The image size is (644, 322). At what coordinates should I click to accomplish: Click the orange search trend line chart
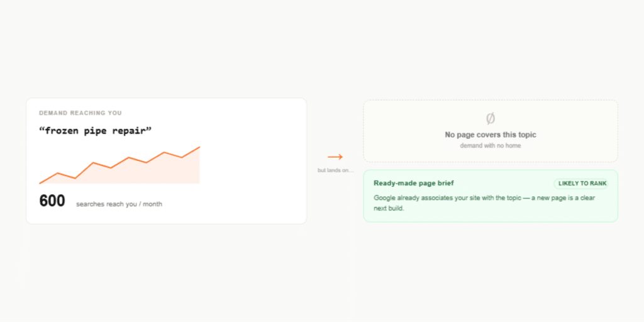pos(119,165)
